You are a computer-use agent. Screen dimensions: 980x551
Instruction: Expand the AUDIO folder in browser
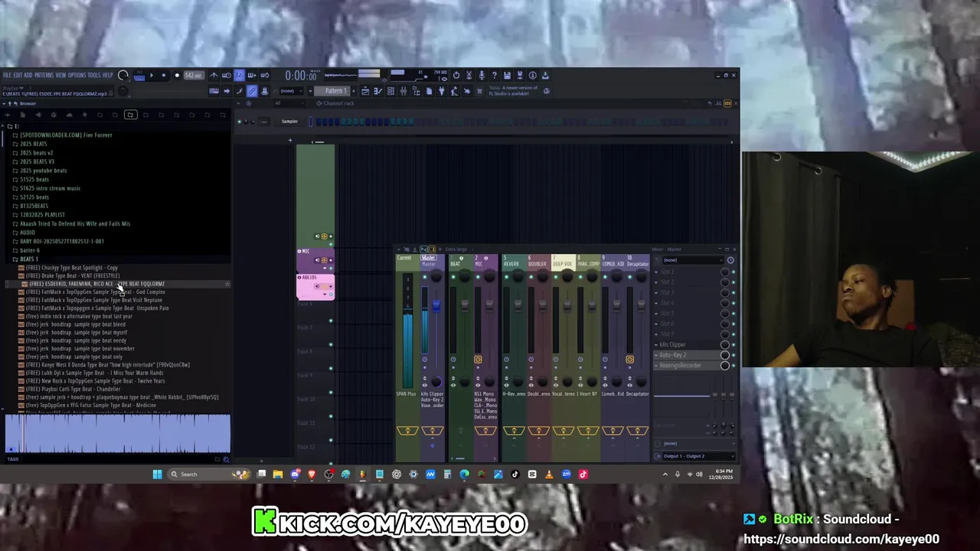click(28, 233)
